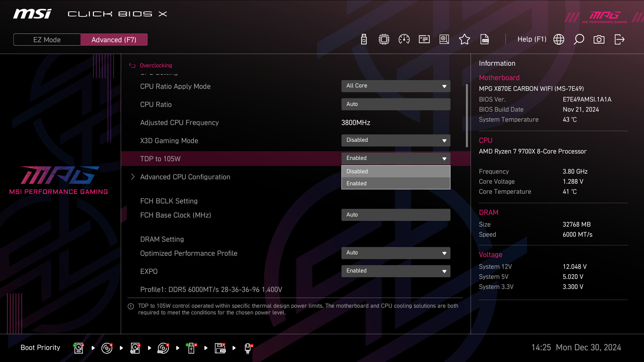The height and width of the screenshot is (362, 644).
Task: Click the info icon beside the TDP description
Action: [x=131, y=306]
